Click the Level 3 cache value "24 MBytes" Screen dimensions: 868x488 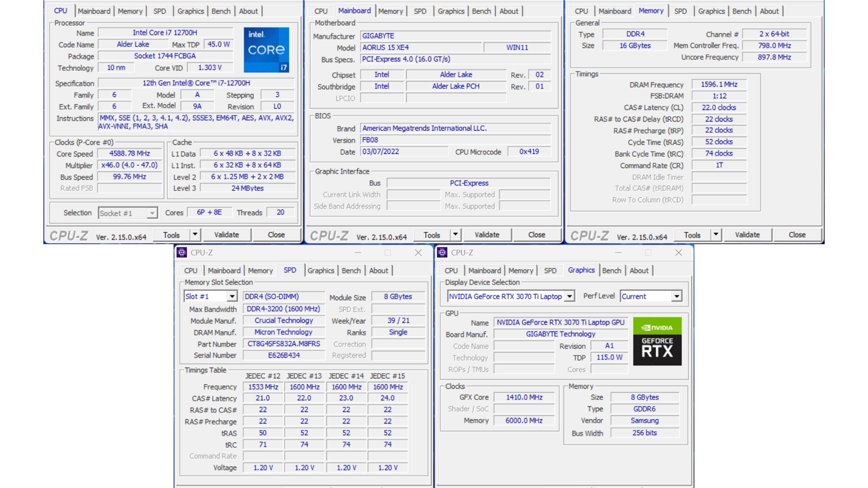pyautogui.click(x=247, y=188)
